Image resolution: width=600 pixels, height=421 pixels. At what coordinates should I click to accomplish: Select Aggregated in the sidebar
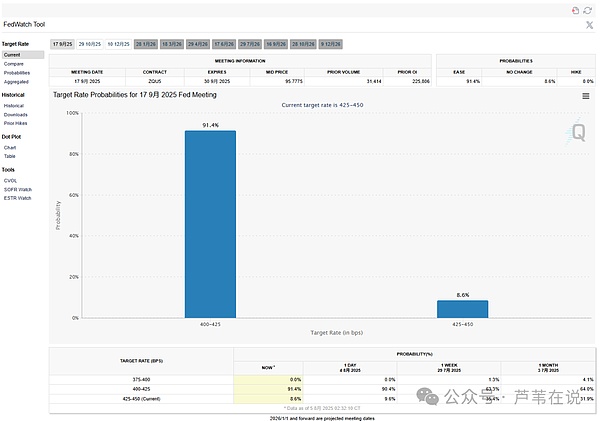tap(17, 81)
